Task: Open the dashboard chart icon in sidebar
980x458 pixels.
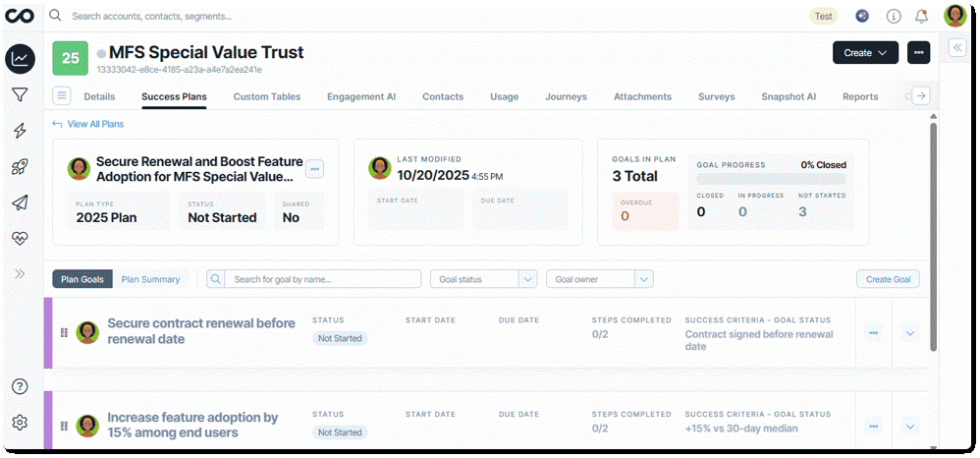Action: [20, 59]
